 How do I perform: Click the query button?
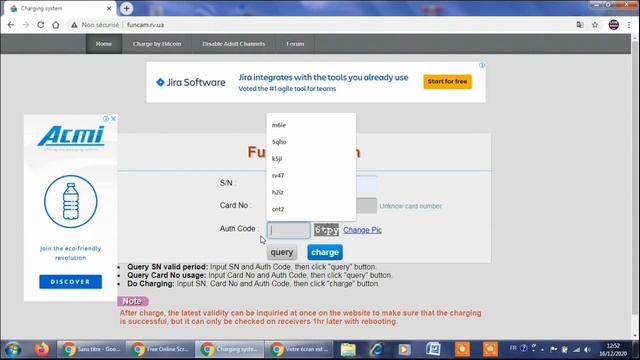tap(282, 252)
